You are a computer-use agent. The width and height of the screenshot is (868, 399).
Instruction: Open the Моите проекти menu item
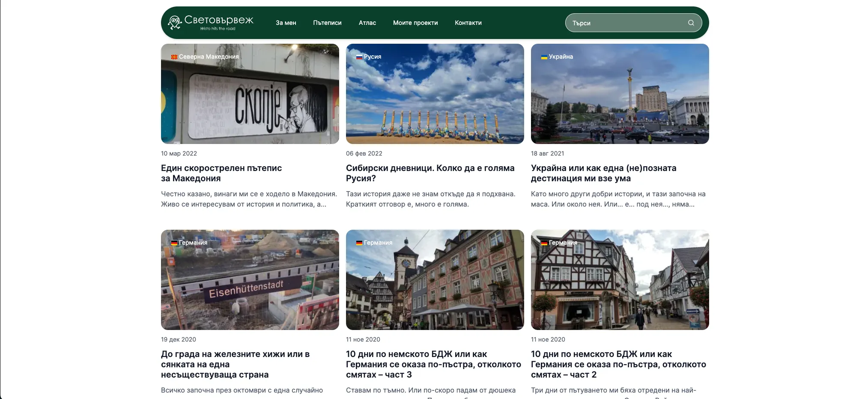[415, 23]
